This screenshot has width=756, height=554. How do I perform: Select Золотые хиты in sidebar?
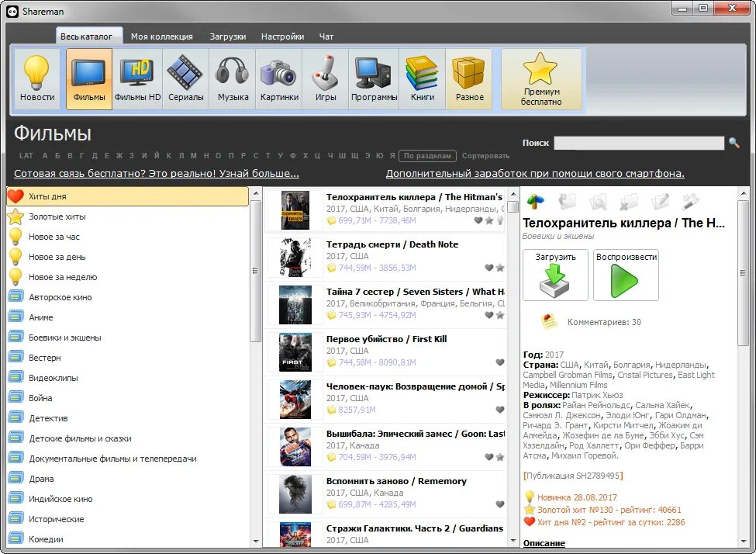pos(128,216)
